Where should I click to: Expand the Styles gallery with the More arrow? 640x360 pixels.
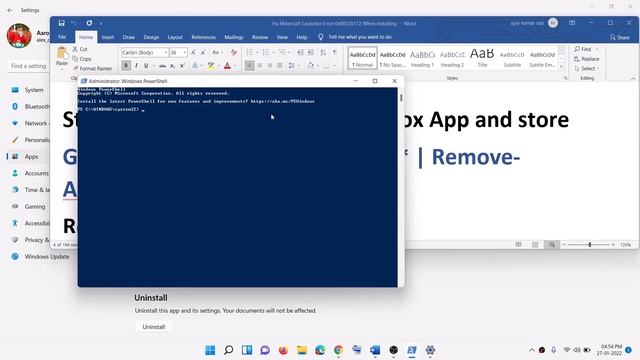[561, 67]
